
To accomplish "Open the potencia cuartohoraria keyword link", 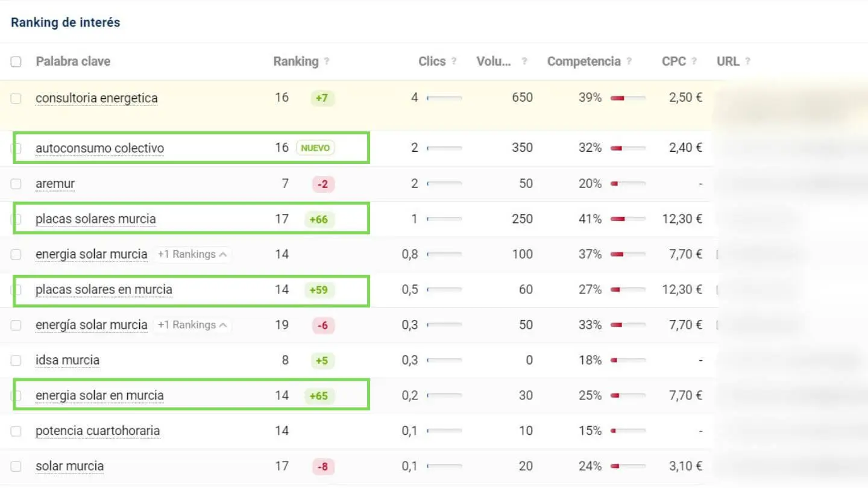I will tap(98, 431).
